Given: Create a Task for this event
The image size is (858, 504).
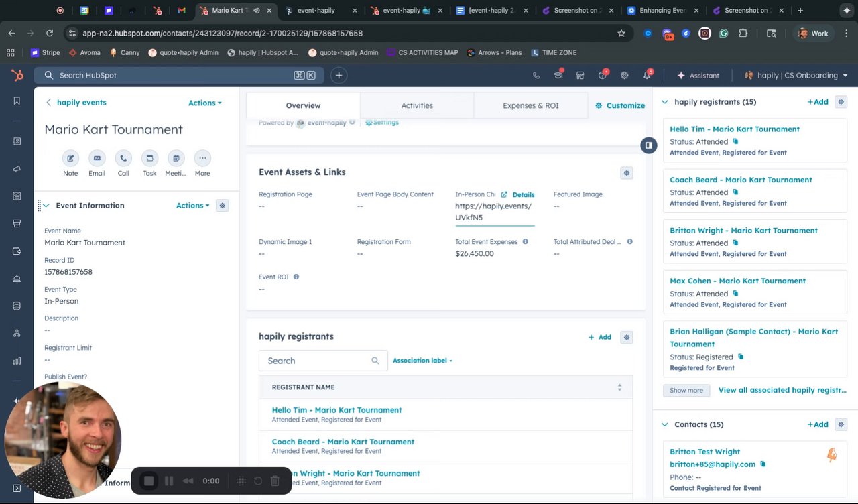Looking at the screenshot, I should 149,158.
